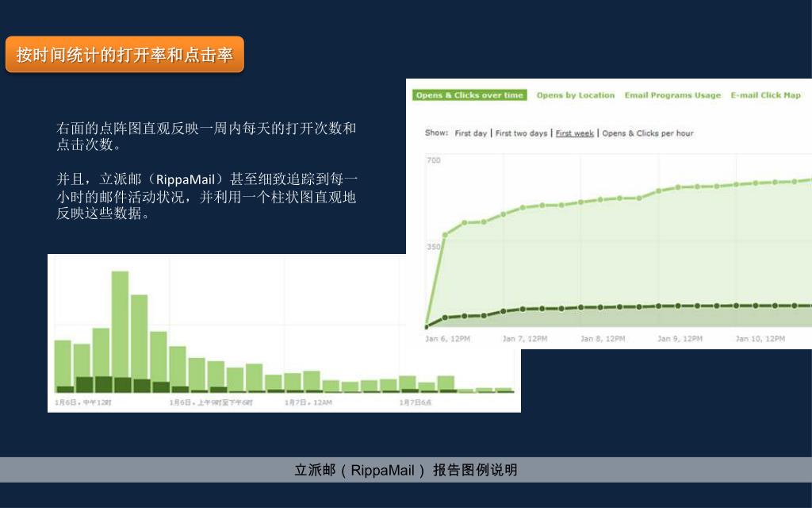Click the footer text 立派邮（RippaMail）报告图例说明
The image size is (812, 508).
(405, 470)
